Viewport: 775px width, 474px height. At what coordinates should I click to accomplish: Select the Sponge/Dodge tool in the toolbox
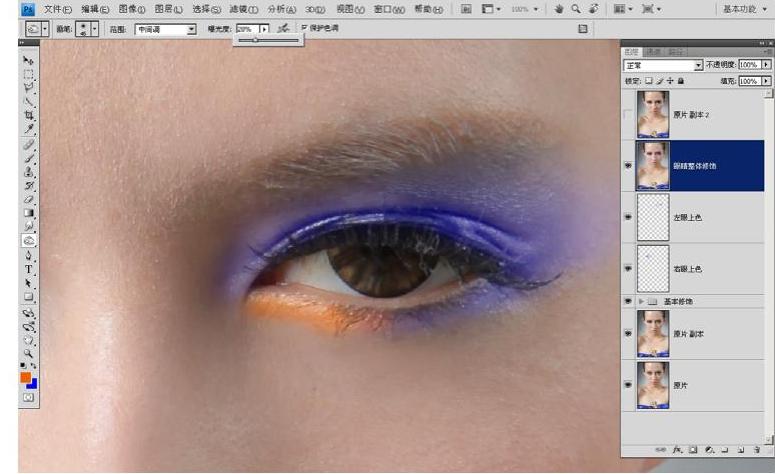pyautogui.click(x=28, y=241)
